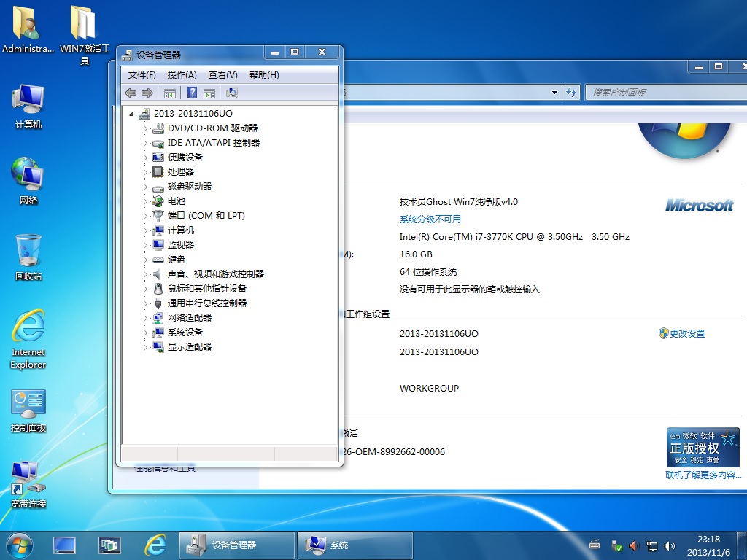Click the tray keyboard input icon
The height and width of the screenshot is (560, 747).
pos(595,544)
